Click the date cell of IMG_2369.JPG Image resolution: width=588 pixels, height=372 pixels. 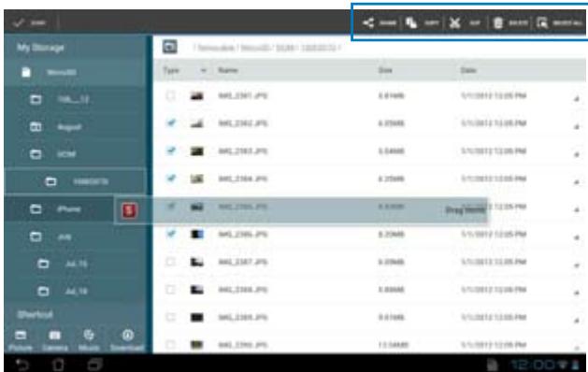pyautogui.click(x=494, y=317)
